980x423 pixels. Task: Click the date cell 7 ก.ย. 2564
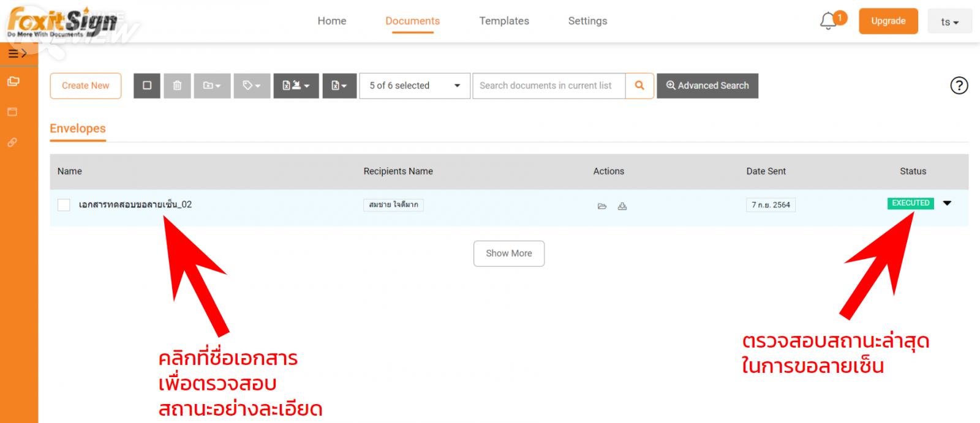771,205
